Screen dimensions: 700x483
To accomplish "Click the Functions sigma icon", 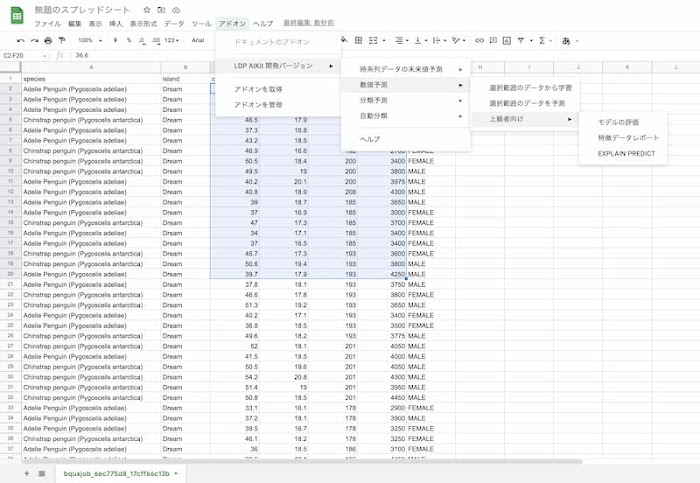I will [542, 41].
